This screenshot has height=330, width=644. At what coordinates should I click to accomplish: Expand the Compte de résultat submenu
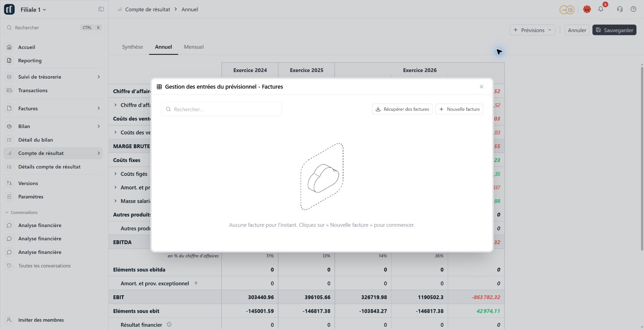click(x=99, y=153)
